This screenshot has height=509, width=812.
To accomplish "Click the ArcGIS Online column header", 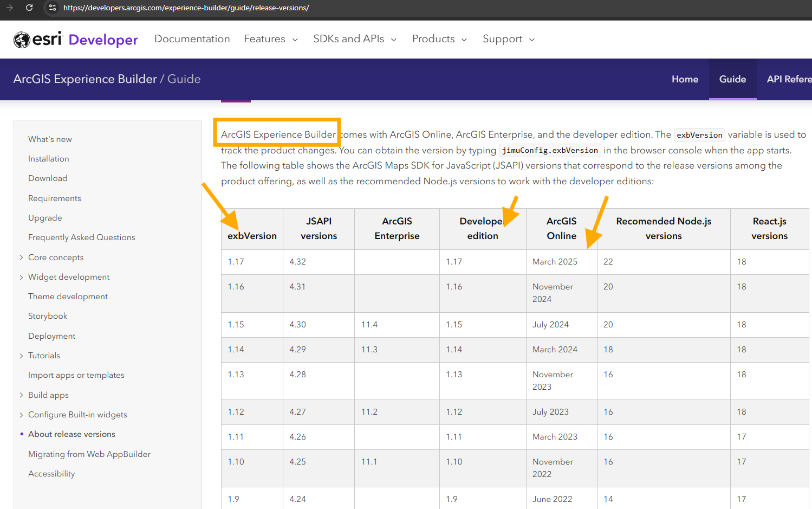I will pyautogui.click(x=561, y=229).
